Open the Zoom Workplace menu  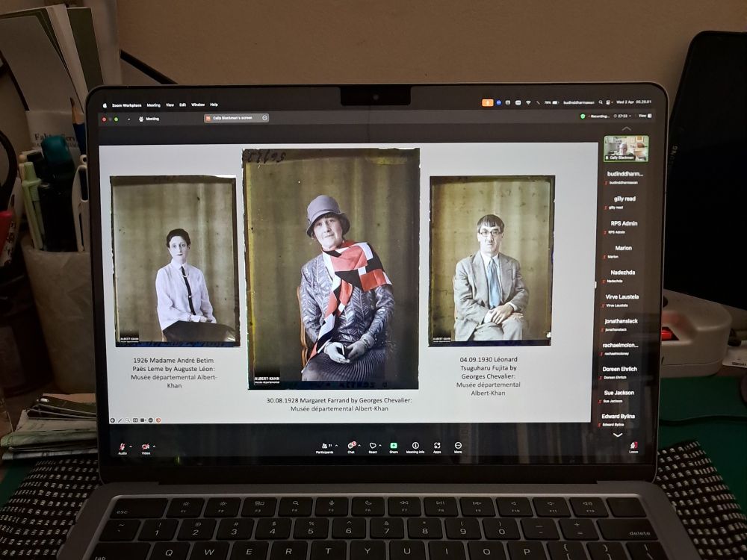[x=127, y=105]
